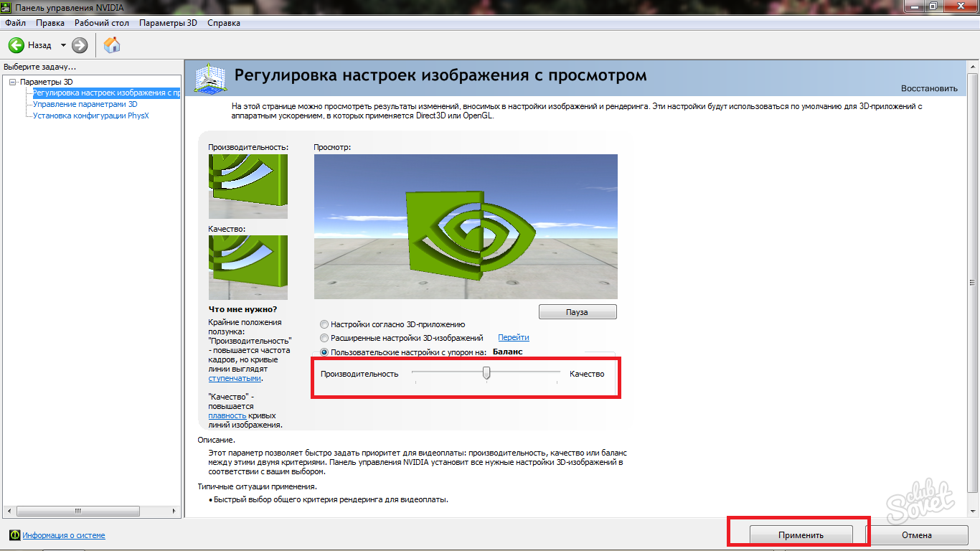Click the green Back arrow icon
The image size is (980, 551).
tap(16, 45)
